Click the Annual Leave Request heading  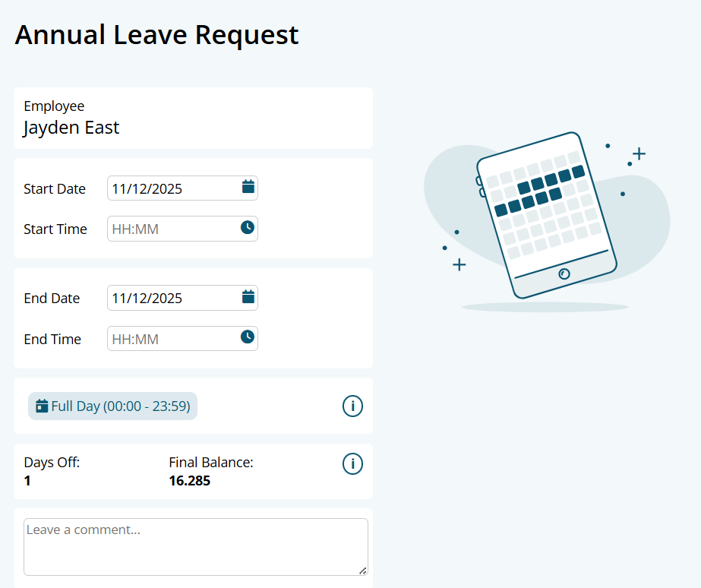tap(156, 35)
